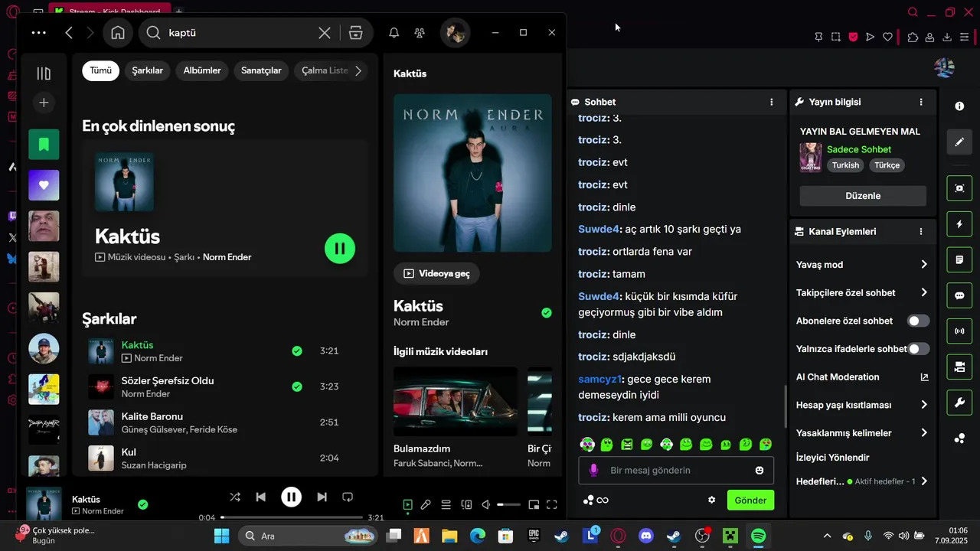The height and width of the screenshot is (551, 980).
Task: Open Spotify from Windows taskbar
Action: point(758,536)
